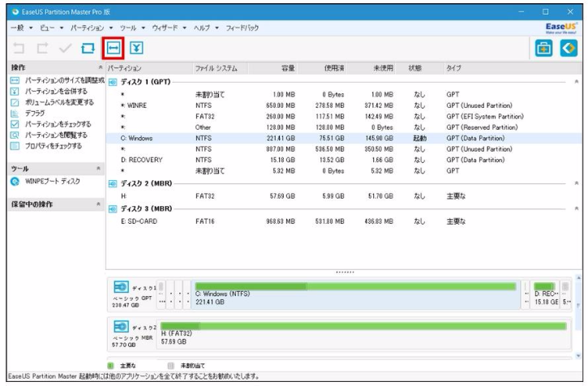Collapse the ディスク 1 (GPT) group

click(x=577, y=82)
